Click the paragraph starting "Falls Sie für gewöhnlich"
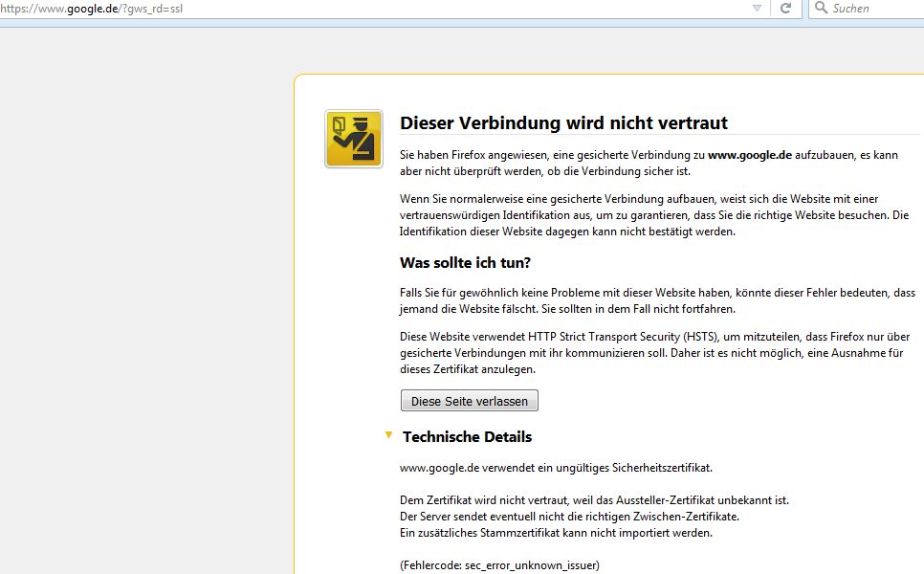The image size is (924, 574). click(x=658, y=300)
